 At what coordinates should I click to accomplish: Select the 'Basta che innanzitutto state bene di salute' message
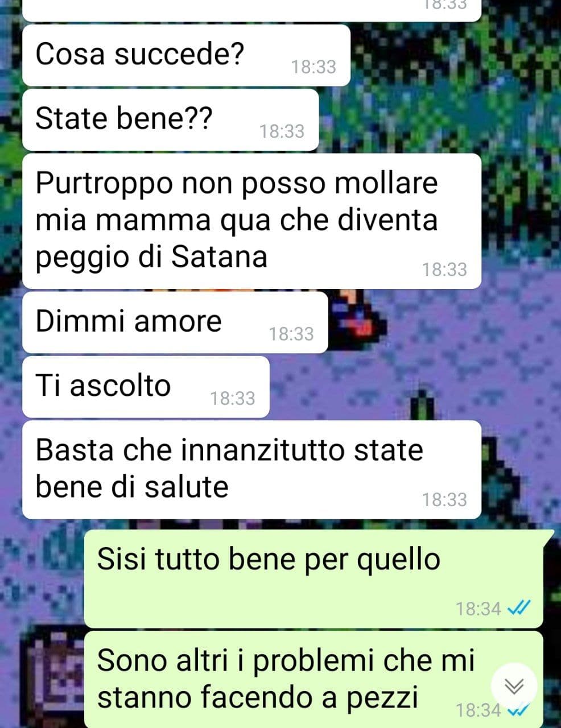251,470
